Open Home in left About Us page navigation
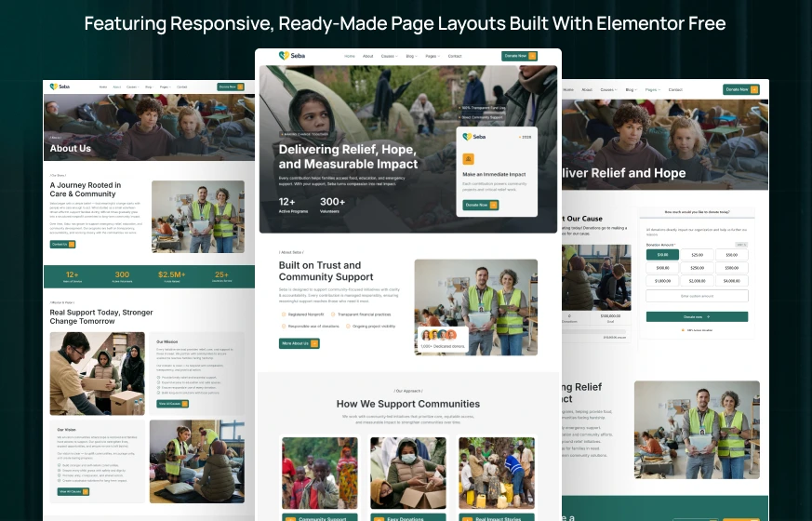Viewport: 812px width, 521px height. [103, 87]
